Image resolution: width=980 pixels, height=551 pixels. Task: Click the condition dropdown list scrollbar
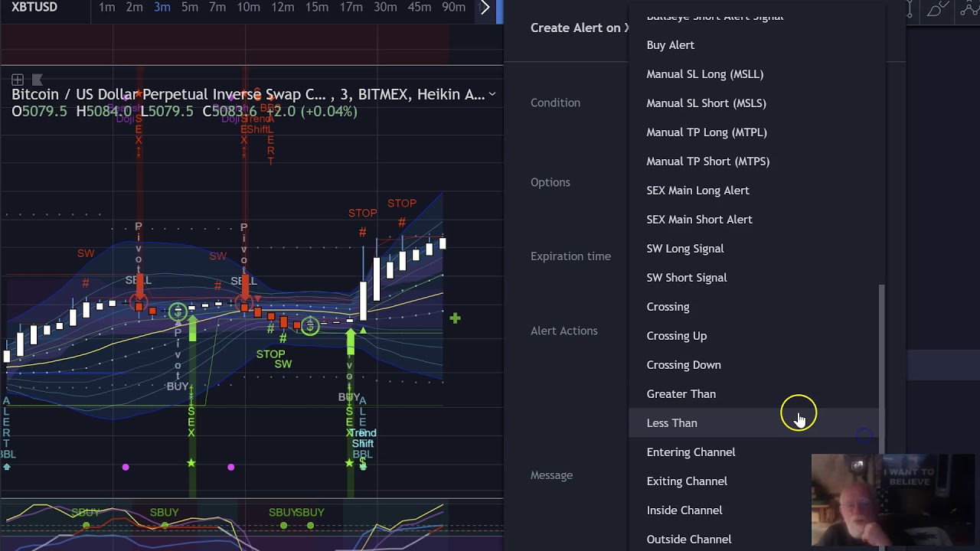(883, 367)
